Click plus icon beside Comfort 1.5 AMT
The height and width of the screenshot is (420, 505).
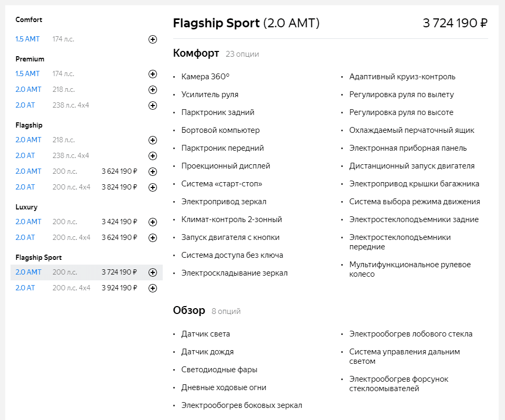(x=153, y=39)
